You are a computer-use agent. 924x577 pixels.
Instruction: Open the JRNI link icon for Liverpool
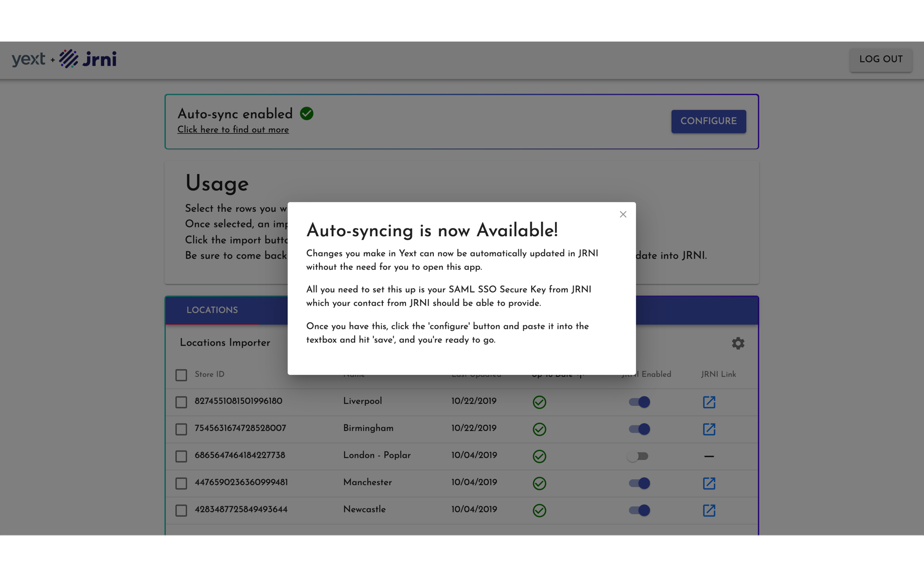709,402
